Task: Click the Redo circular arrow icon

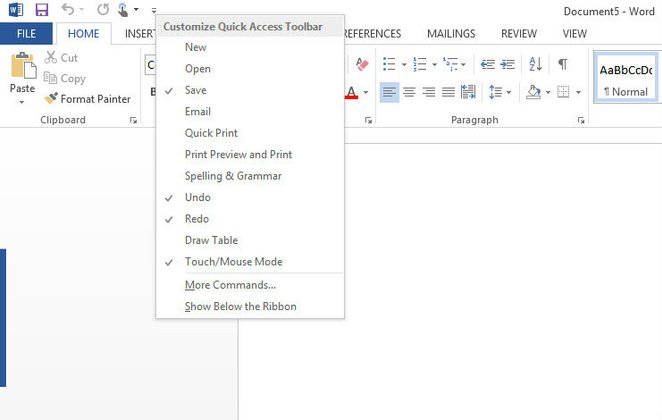Action: [103, 9]
